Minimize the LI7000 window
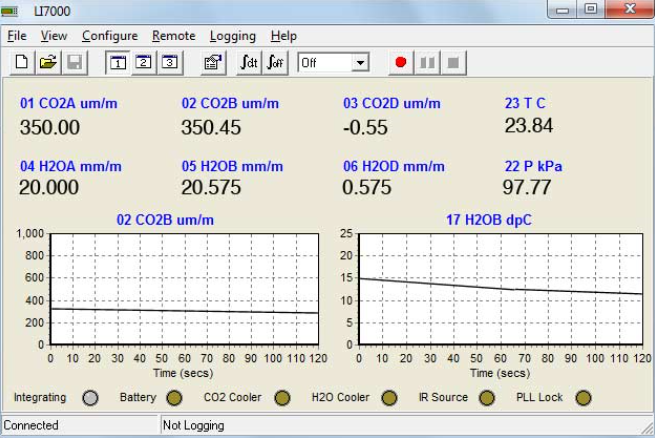This screenshot has height=438, width=655. 562,9
